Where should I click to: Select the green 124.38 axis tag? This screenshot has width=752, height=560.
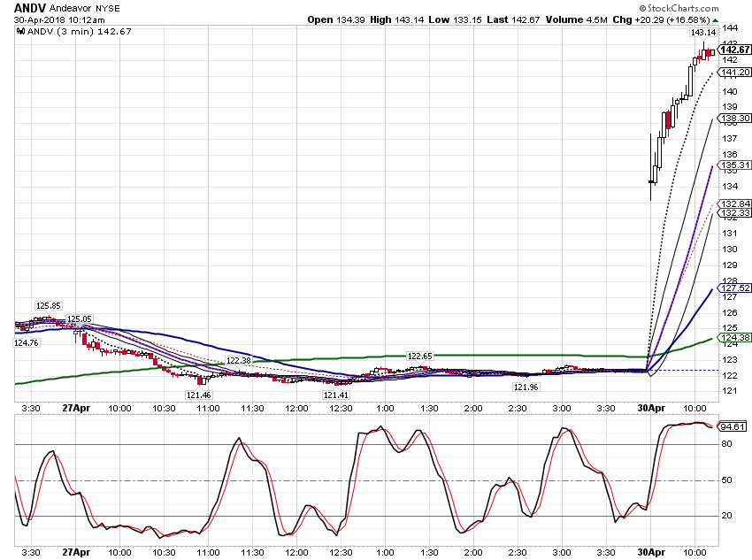pos(734,338)
